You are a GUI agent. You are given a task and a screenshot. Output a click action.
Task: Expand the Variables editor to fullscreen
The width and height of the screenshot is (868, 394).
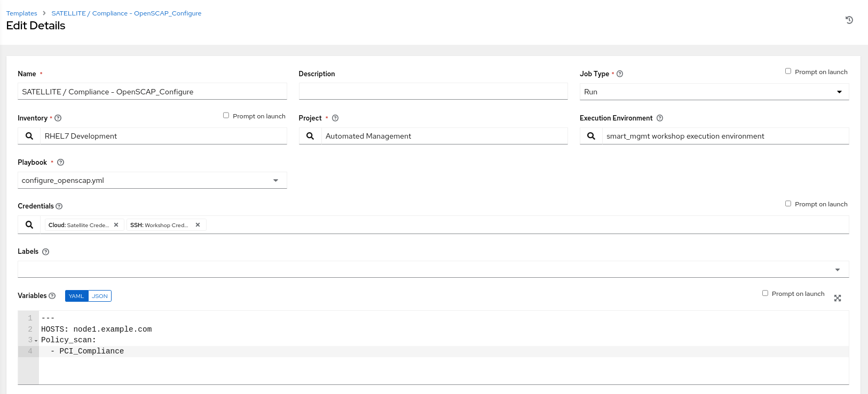tap(838, 298)
